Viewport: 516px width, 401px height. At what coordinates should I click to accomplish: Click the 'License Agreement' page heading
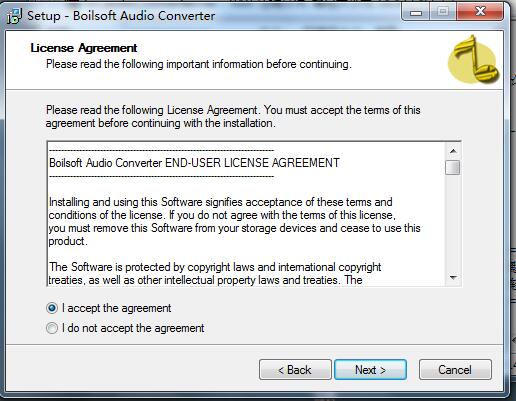coord(84,48)
